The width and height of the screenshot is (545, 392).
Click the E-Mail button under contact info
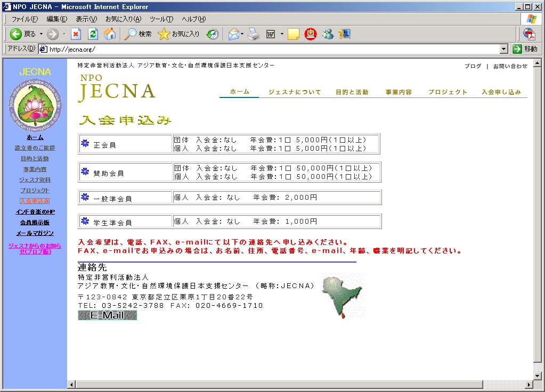click(107, 315)
